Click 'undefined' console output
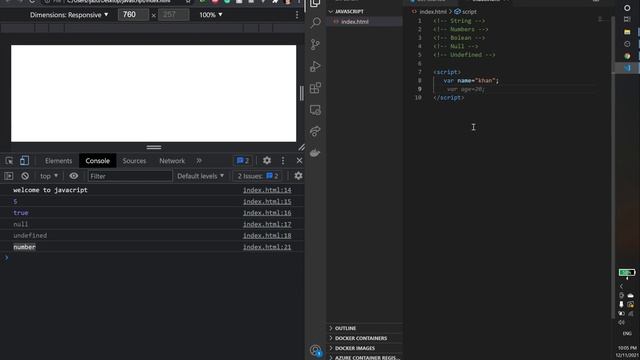 click(x=30, y=236)
